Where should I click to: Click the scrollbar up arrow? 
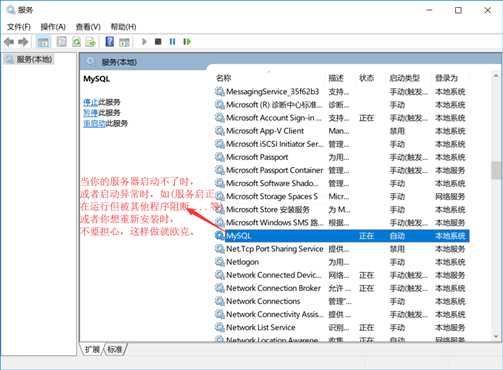pyautogui.click(x=496, y=77)
